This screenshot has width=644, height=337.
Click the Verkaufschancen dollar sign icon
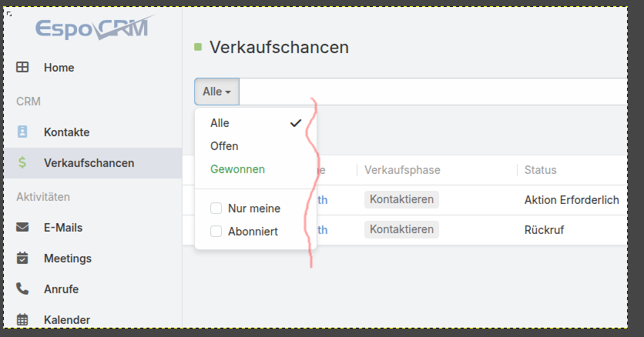[22, 163]
